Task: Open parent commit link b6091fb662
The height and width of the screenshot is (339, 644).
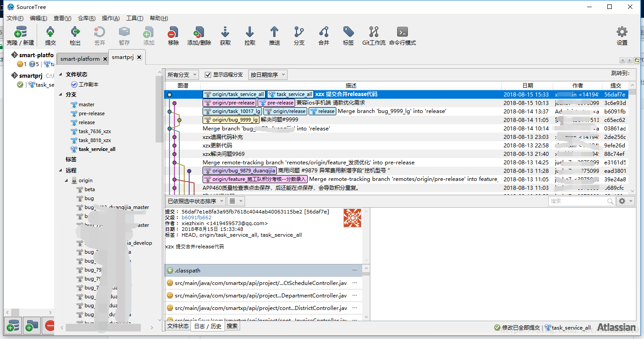Action: pyautogui.click(x=196, y=218)
